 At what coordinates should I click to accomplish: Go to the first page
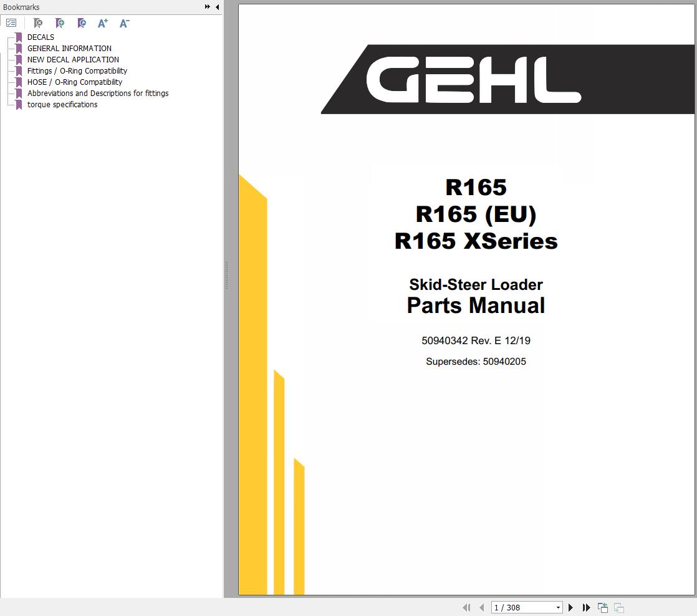click(x=466, y=607)
